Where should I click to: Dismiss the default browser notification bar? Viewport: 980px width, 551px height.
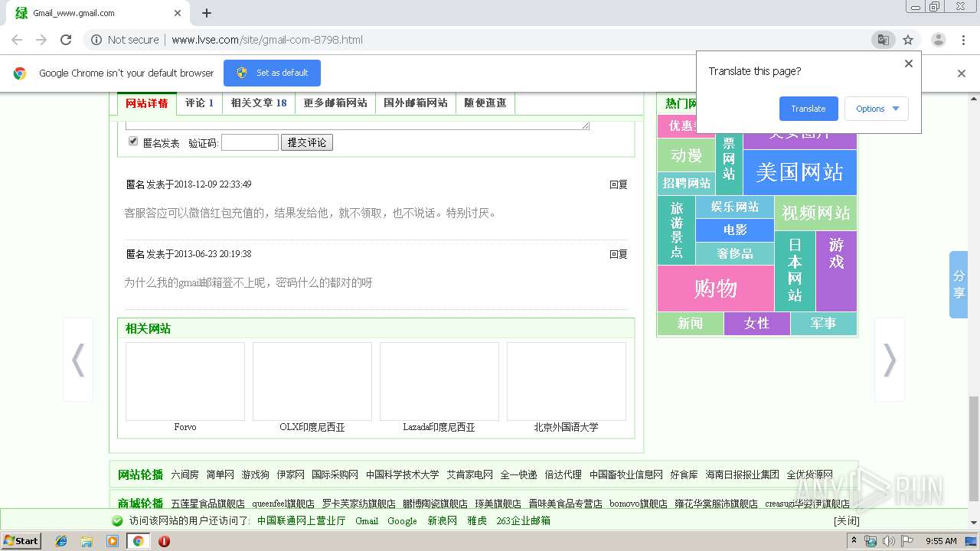tap(962, 73)
